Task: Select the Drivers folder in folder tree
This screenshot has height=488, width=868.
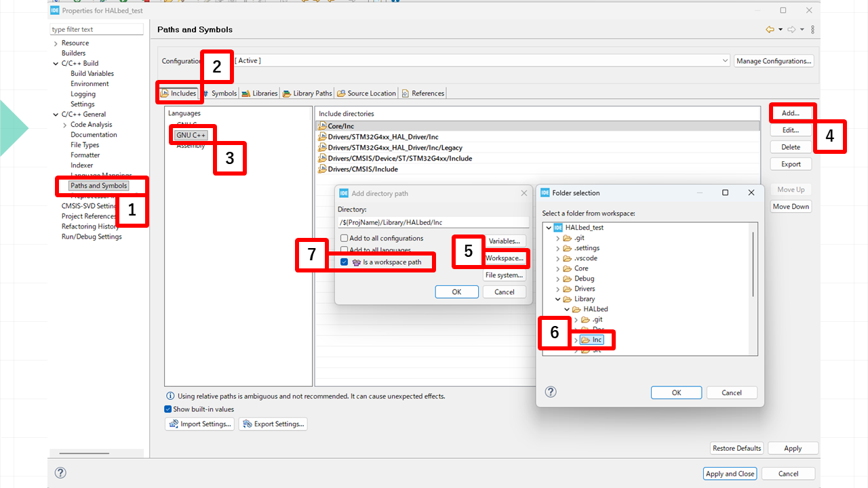Action: [585, 289]
